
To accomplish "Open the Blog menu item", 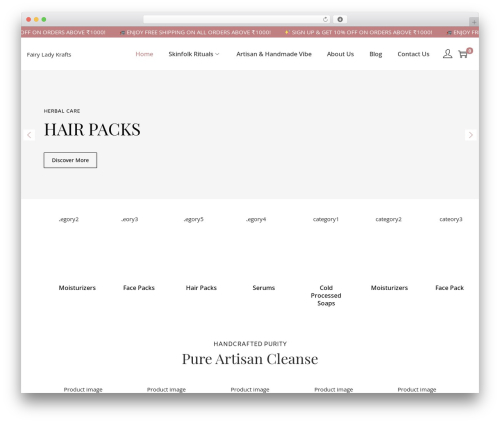I will point(376,54).
